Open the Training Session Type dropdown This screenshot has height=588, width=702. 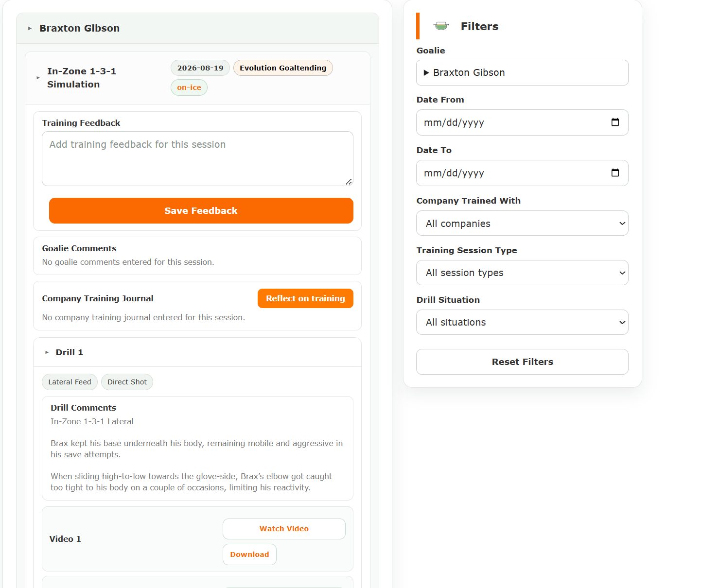522,273
